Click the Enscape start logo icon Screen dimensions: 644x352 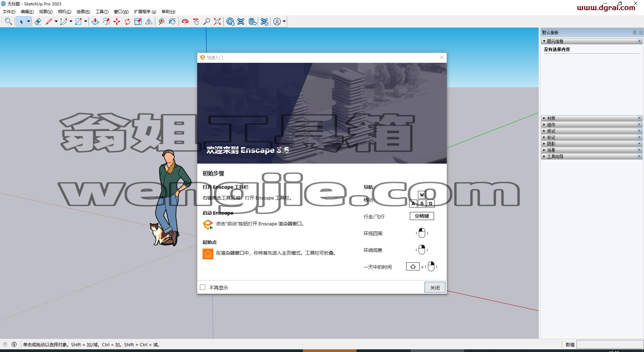208,224
